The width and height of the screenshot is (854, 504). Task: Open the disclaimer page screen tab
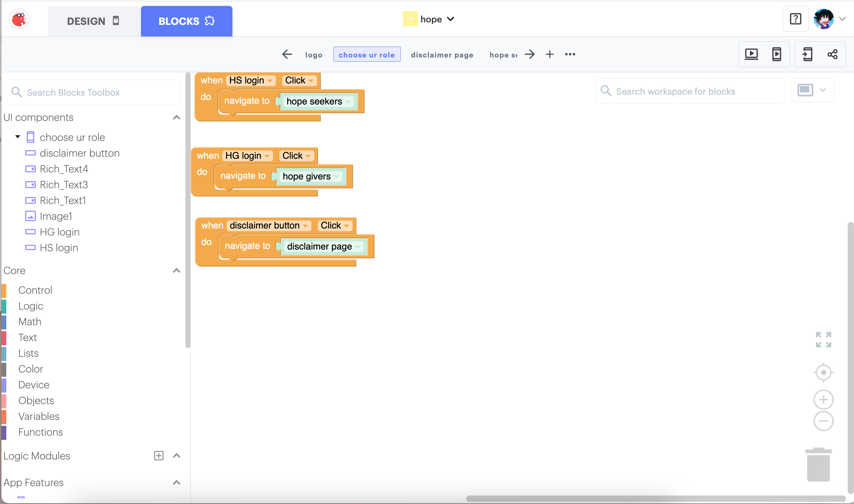[x=442, y=55]
